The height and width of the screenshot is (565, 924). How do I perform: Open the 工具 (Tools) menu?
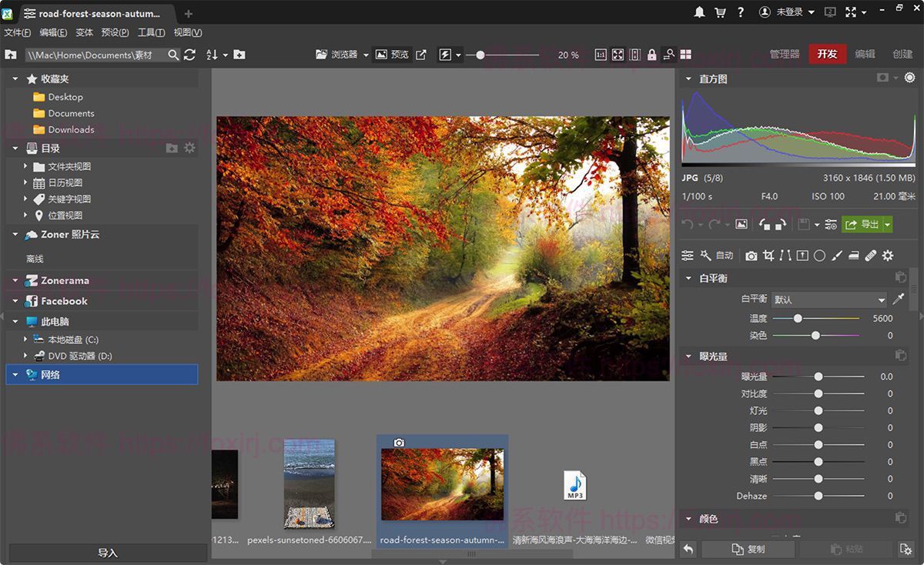point(150,32)
